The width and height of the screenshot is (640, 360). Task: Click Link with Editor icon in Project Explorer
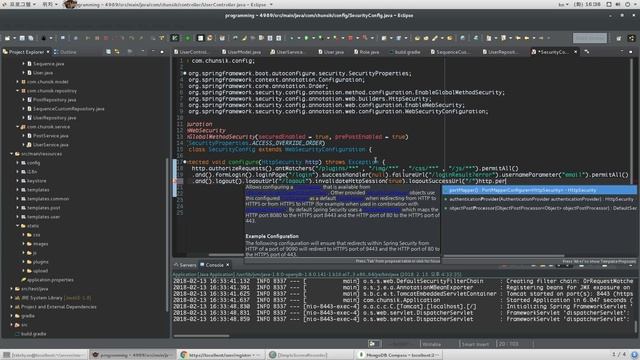[x=117, y=52]
